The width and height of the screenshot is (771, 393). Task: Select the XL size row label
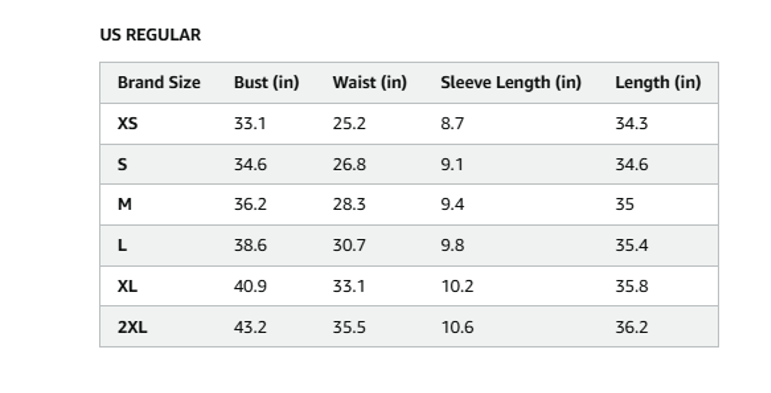coord(127,286)
